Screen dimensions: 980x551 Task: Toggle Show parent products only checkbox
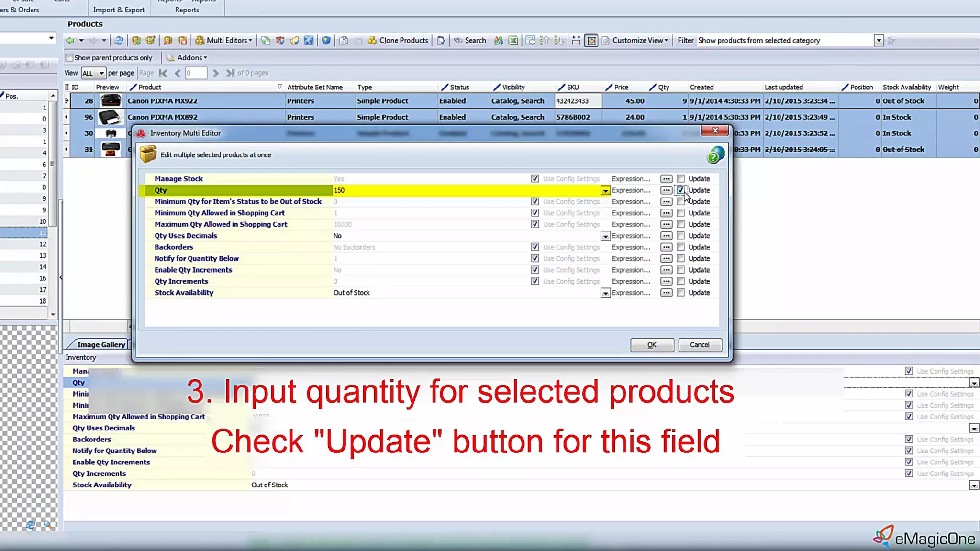point(70,58)
